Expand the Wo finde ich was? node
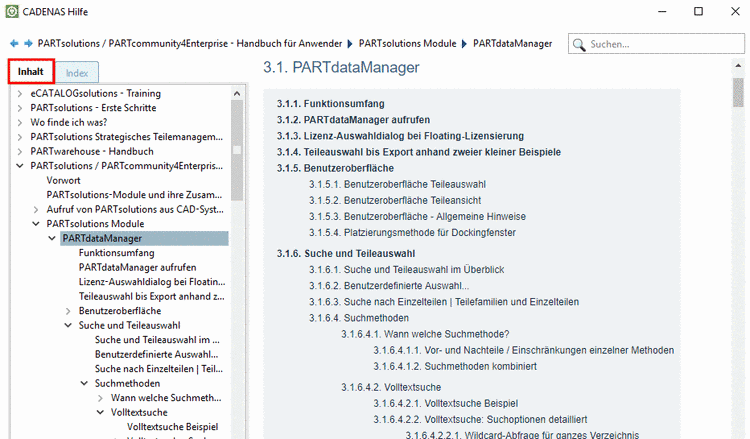Screen dimensions: 750x439 (x=20, y=122)
